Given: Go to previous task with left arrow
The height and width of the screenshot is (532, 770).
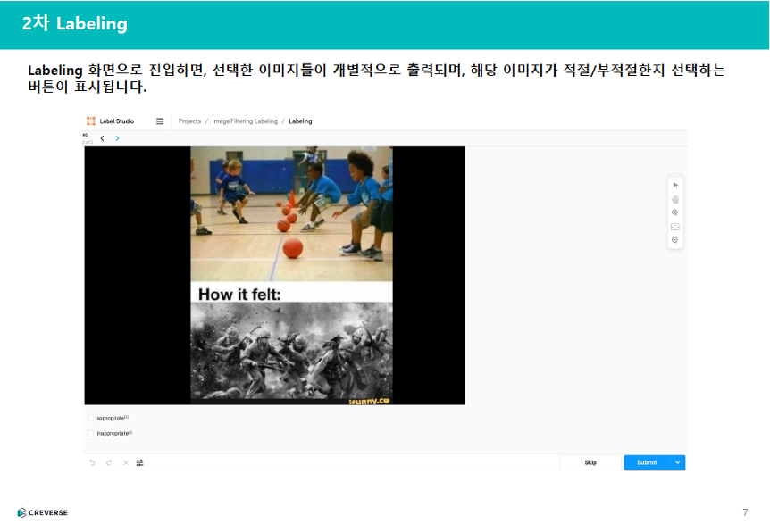Looking at the screenshot, I should click(102, 138).
